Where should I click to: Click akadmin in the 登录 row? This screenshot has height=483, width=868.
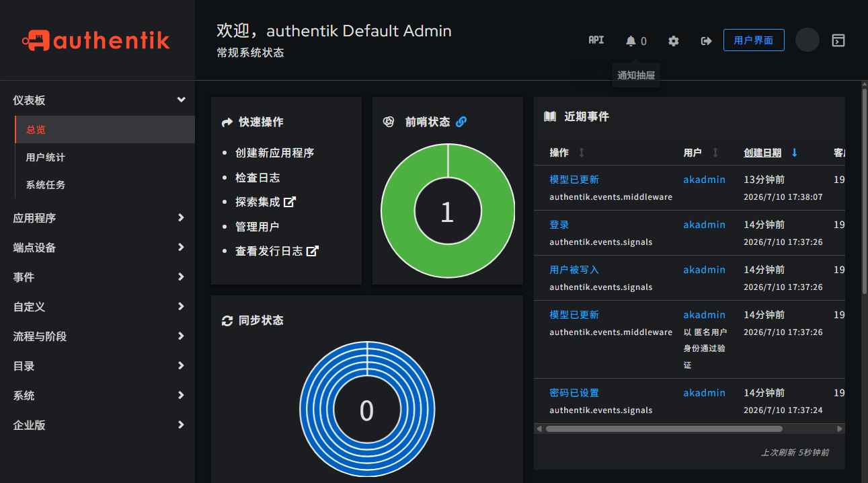(705, 225)
